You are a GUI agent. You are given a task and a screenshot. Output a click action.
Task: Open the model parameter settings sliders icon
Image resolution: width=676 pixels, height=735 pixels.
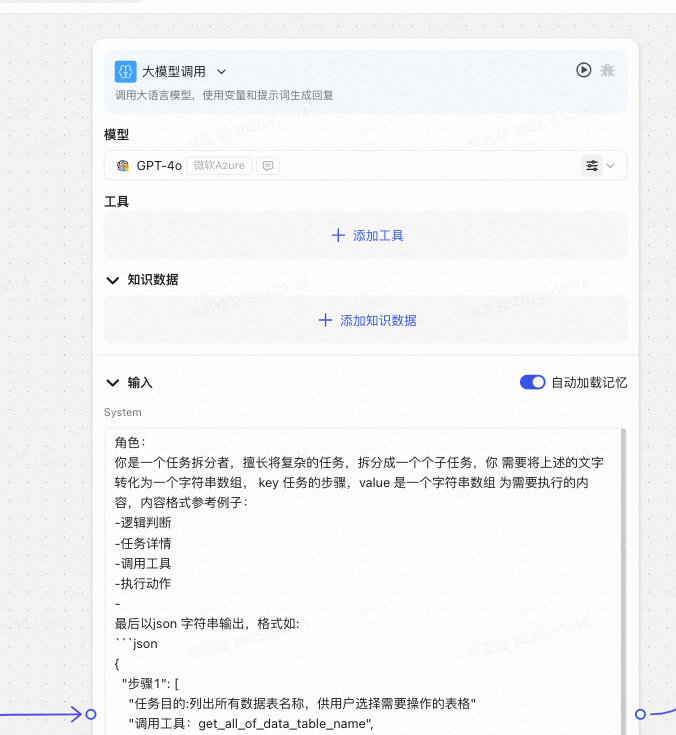click(x=592, y=165)
